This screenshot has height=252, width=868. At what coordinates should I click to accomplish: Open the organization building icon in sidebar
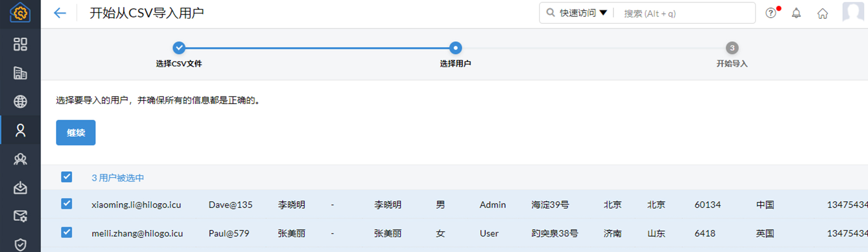(x=20, y=73)
